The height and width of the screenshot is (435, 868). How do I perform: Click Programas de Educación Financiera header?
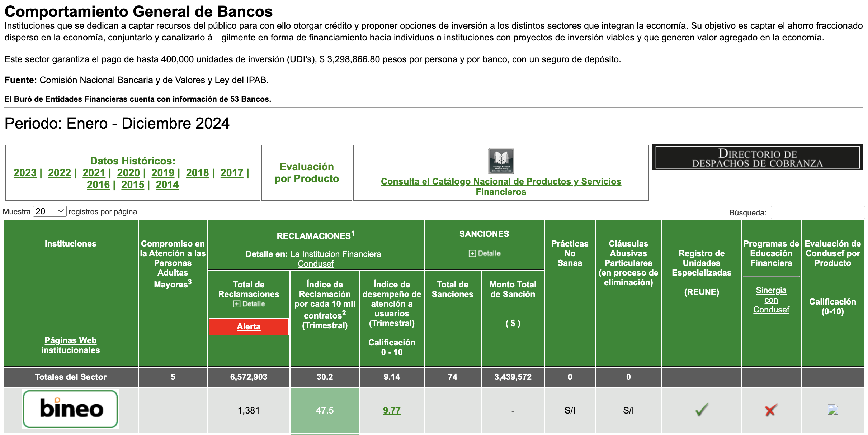pos(771,253)
